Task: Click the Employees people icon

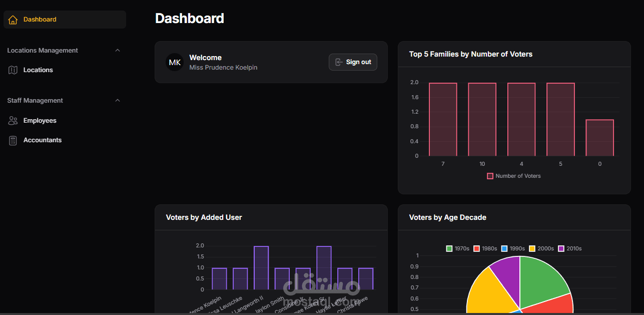Action: point(13,120)
